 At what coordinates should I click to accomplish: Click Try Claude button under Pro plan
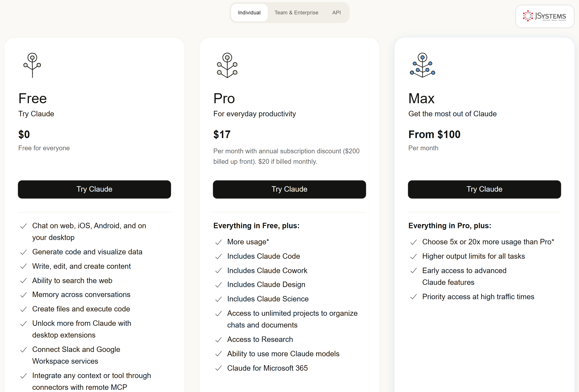point(289,189)
